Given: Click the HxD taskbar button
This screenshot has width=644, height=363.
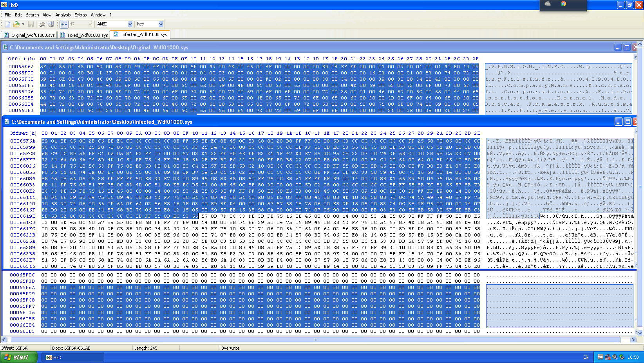Looking at the screenshot, I should [73, 358].
